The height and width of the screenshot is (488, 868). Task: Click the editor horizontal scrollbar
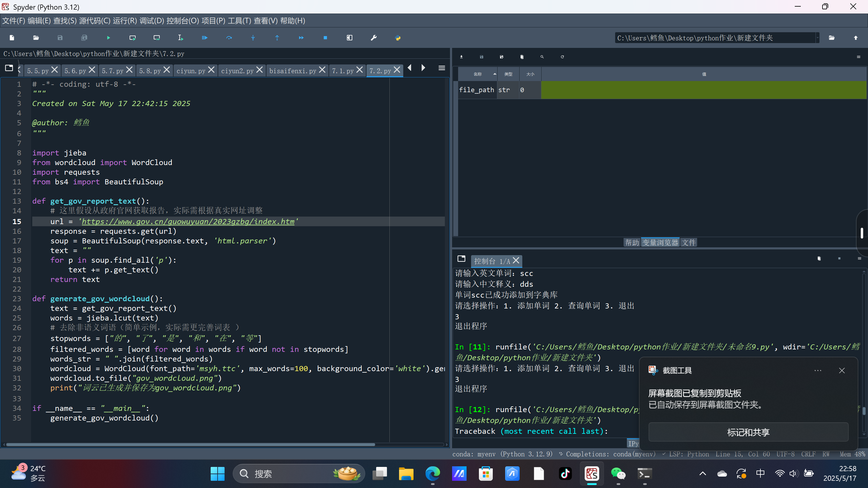click(x=190, y=445)
